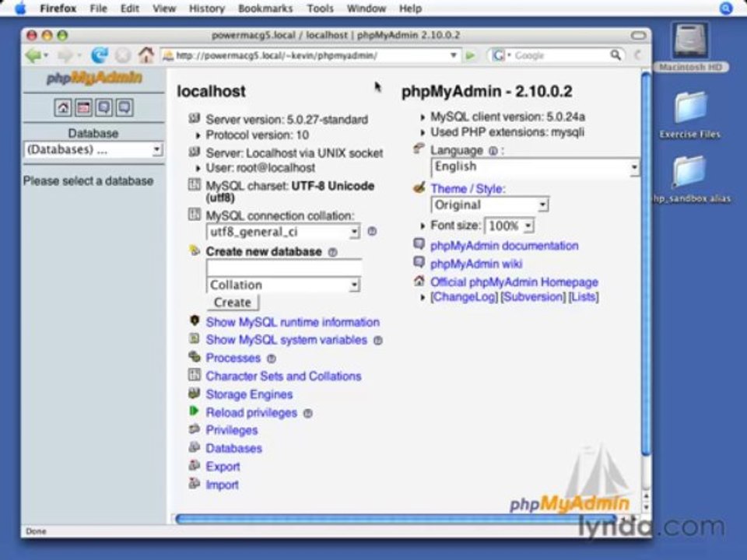
Task: Open Show MySQL runtime information link
Action: coord(293,322)
